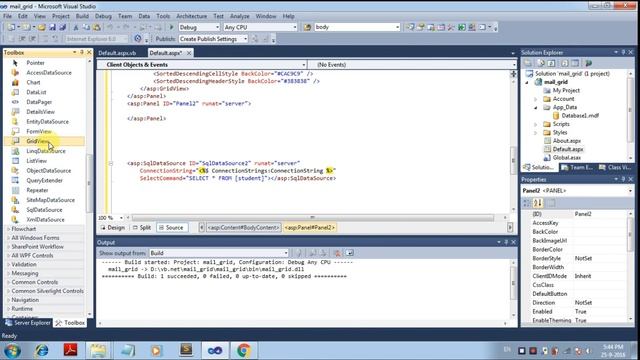Click the Windows Start button

12,351
